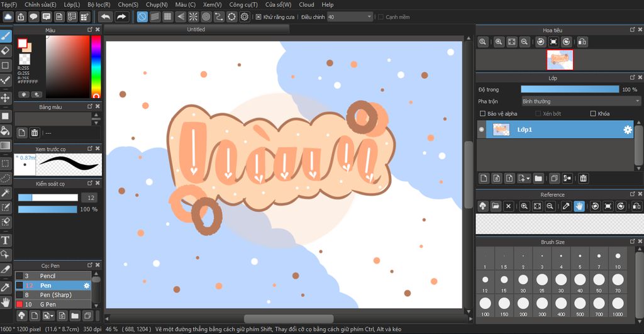The height and width of the screenshot is (334, 644).
Task: Toggle the color box beside G Pen
Action: [19, 304]
